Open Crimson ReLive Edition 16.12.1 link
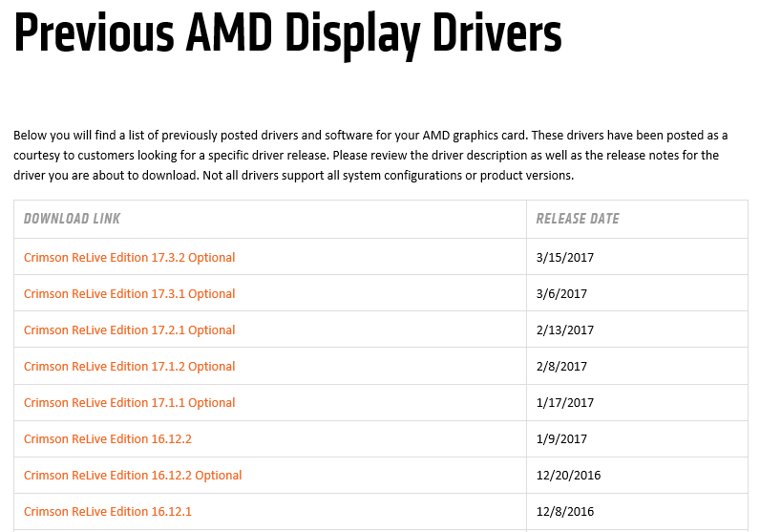This screenshot has height=532, width=760. pos(108,512)
